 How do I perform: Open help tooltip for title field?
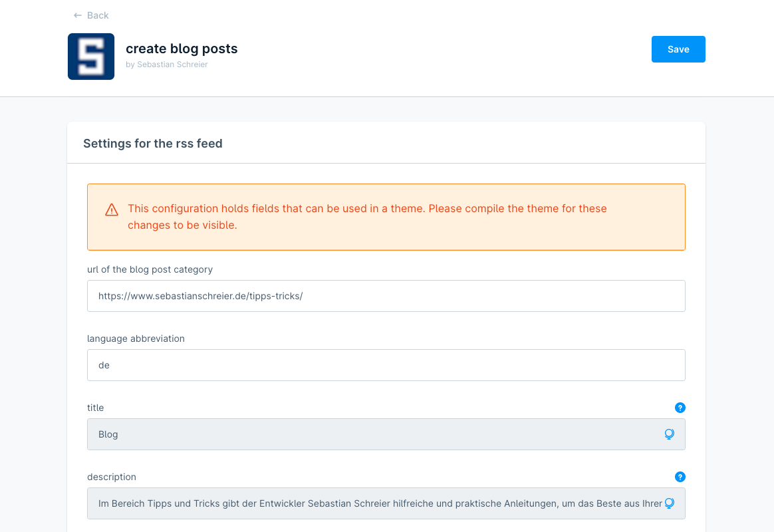pyautogui.click(x=680, y=408)
